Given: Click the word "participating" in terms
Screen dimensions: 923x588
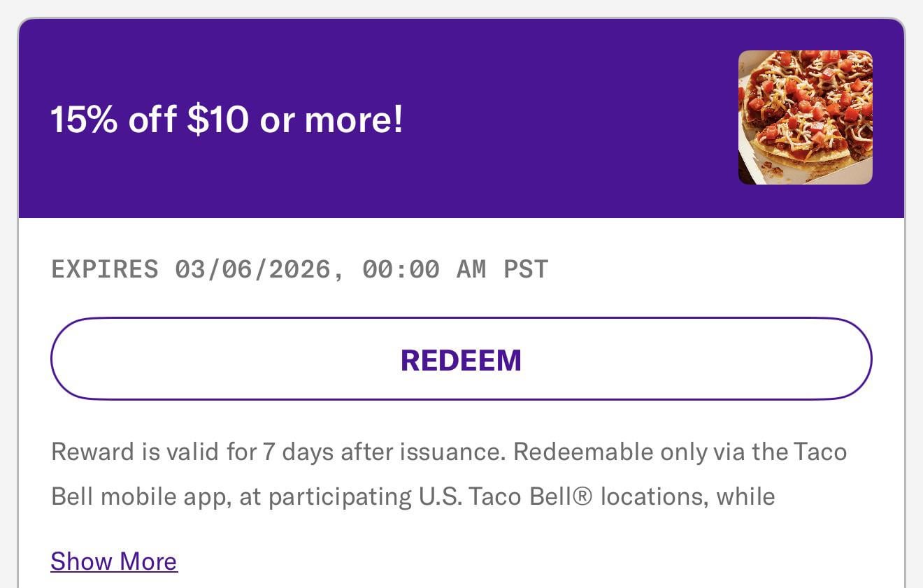Looking at the screenshot, I should [x=340, y=497].
